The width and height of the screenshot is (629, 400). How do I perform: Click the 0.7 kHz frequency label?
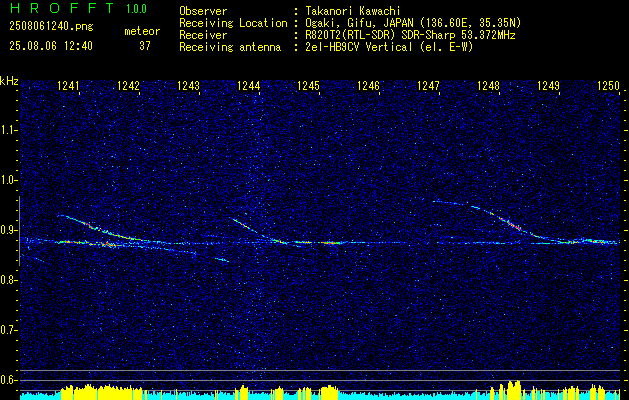click(x=7, y=330)
